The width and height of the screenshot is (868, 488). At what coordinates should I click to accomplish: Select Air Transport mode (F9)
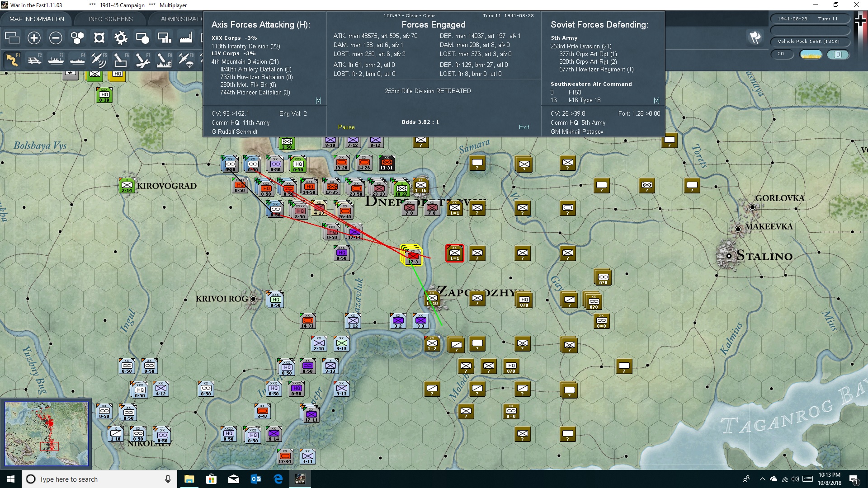pos(186,60)
